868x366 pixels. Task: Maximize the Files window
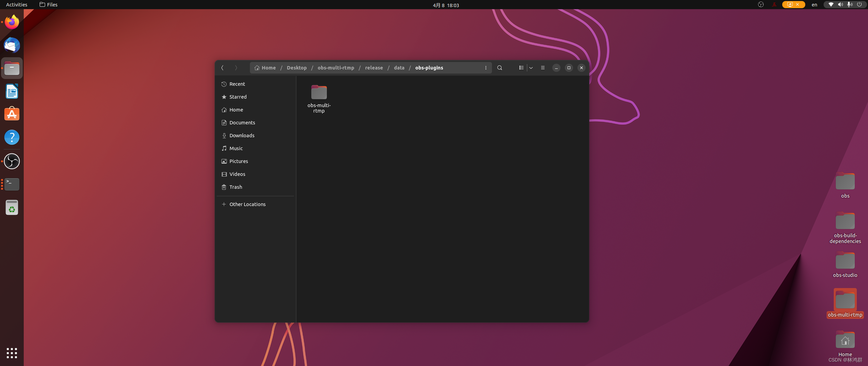click(569, 68)
